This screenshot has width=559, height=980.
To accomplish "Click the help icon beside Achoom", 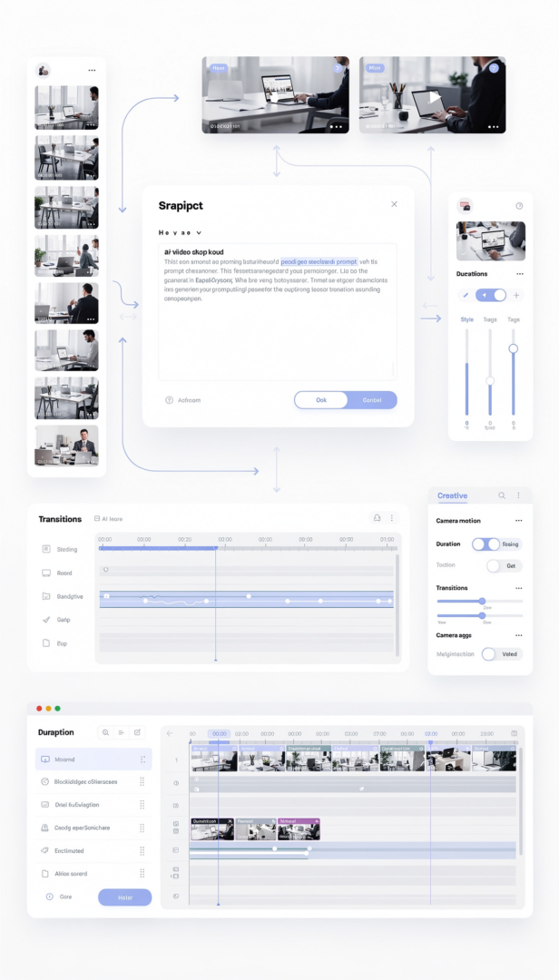I will (169, 400).
